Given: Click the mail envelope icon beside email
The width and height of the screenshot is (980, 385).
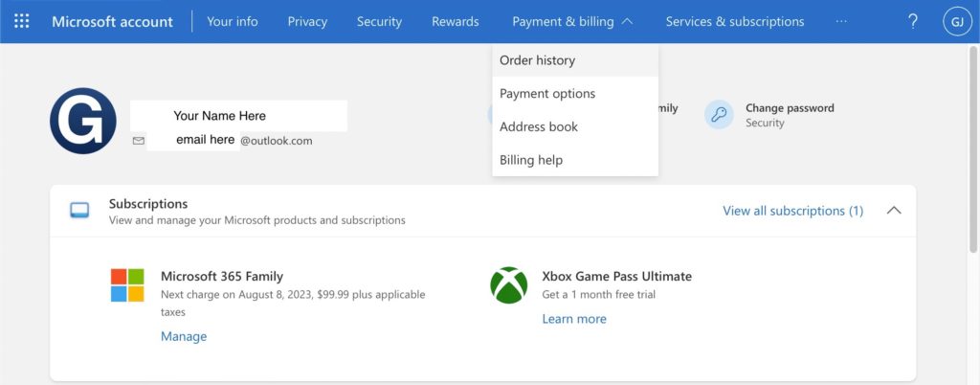Looking at the screenshot, I should pos(138,141).
